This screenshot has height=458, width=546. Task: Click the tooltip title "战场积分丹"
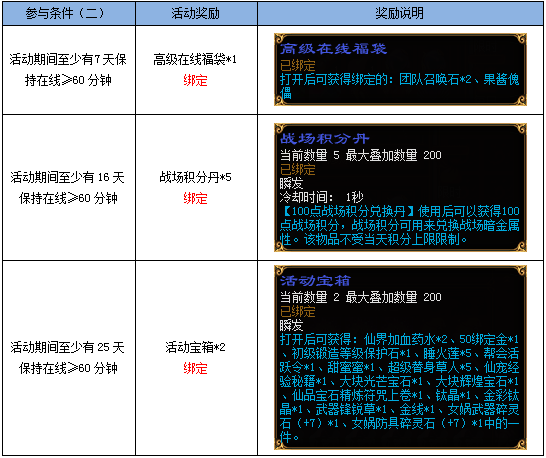(x=324, y=139)
